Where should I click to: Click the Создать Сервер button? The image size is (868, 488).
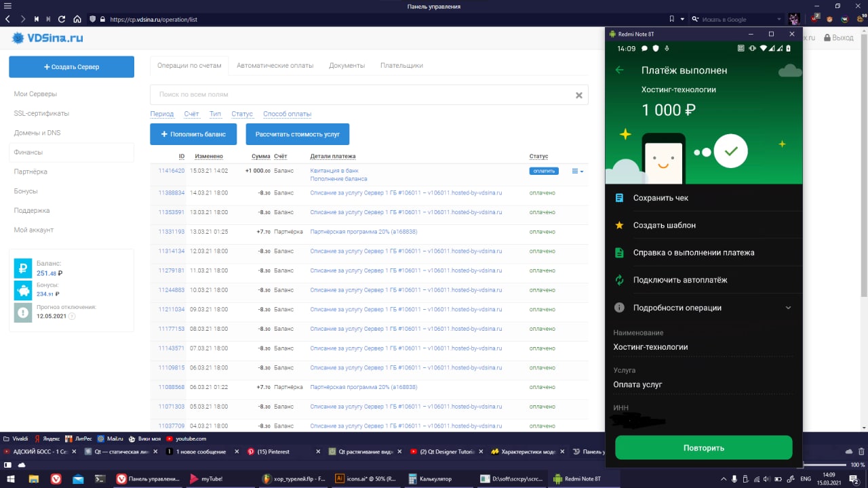(x=71, y=67)
